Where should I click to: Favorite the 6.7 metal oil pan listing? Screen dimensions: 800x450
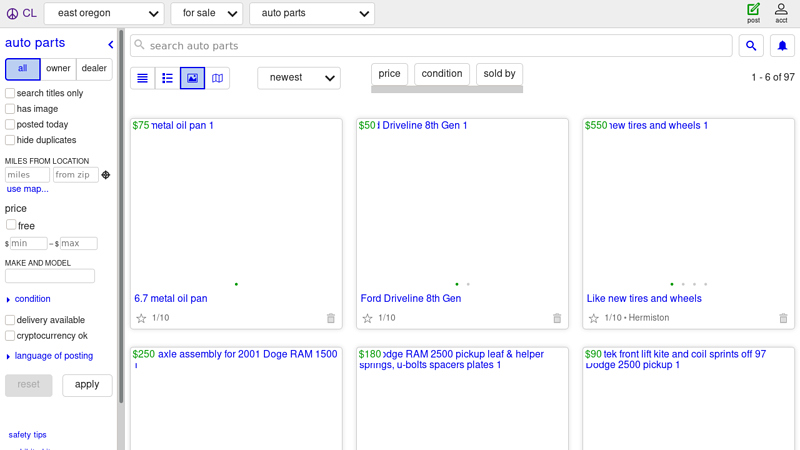141,318
